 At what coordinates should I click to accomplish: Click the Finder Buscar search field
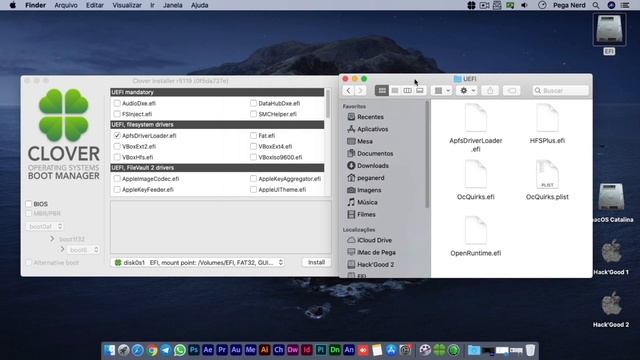pyautogui.click(x=560, y=91)
